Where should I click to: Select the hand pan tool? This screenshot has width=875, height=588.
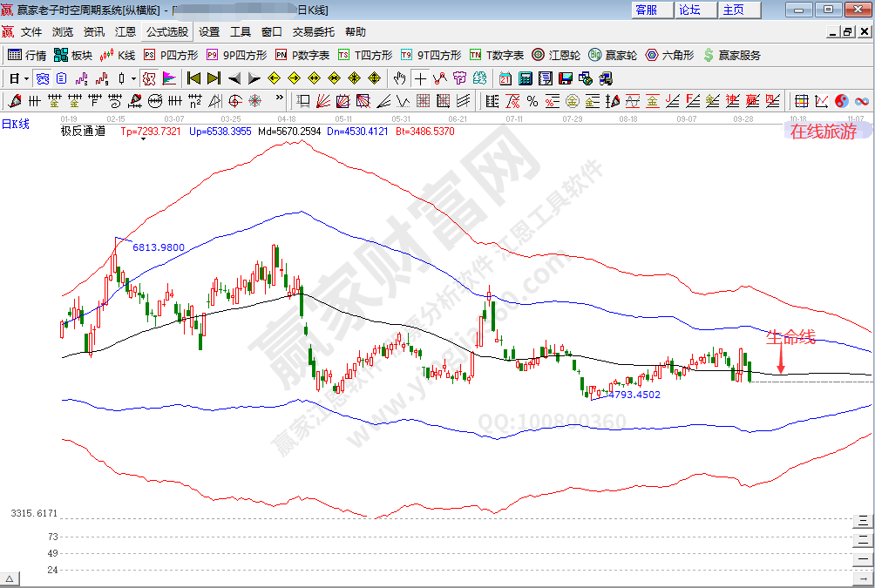tap(399, 78)
